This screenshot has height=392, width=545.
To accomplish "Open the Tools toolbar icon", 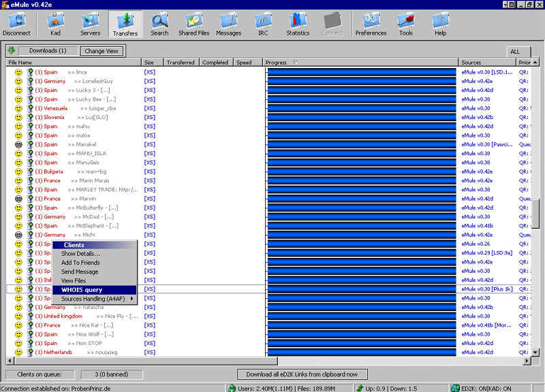I will 405,24.
